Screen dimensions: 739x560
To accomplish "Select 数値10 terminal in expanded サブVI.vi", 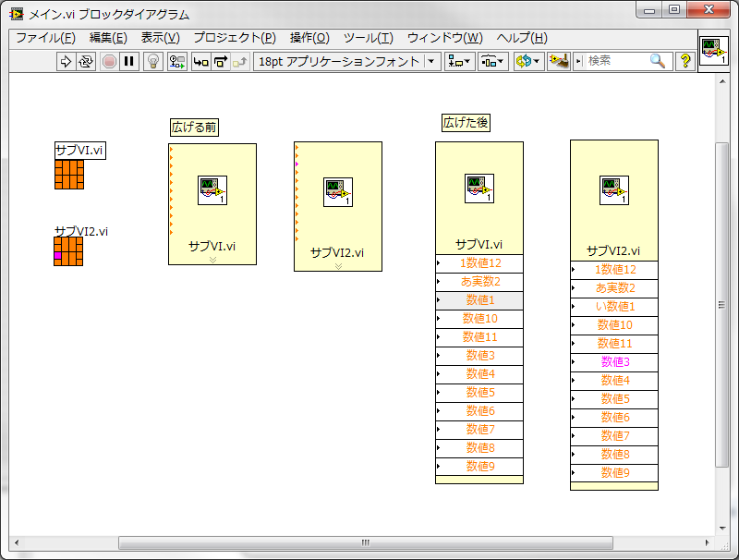I will tap(479, 319).
